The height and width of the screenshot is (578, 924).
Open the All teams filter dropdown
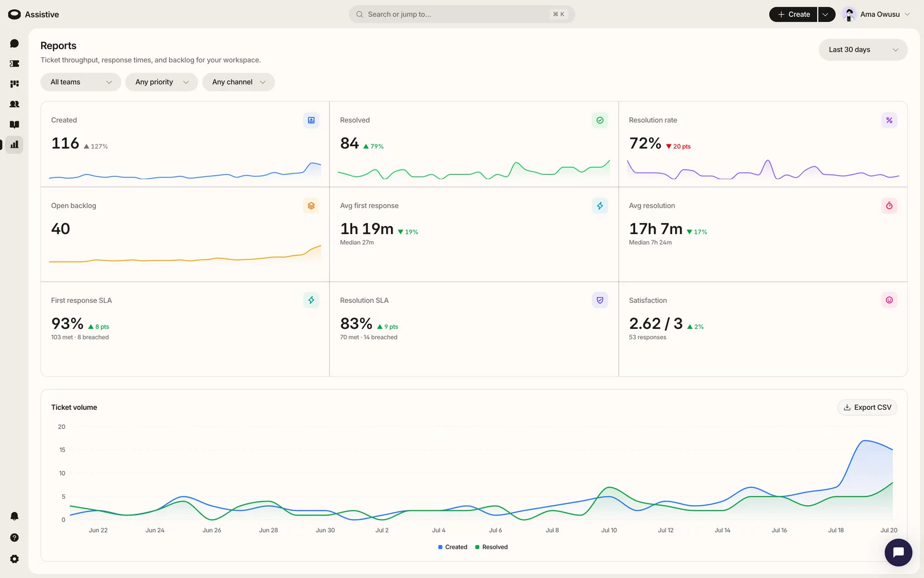(81, 82)
